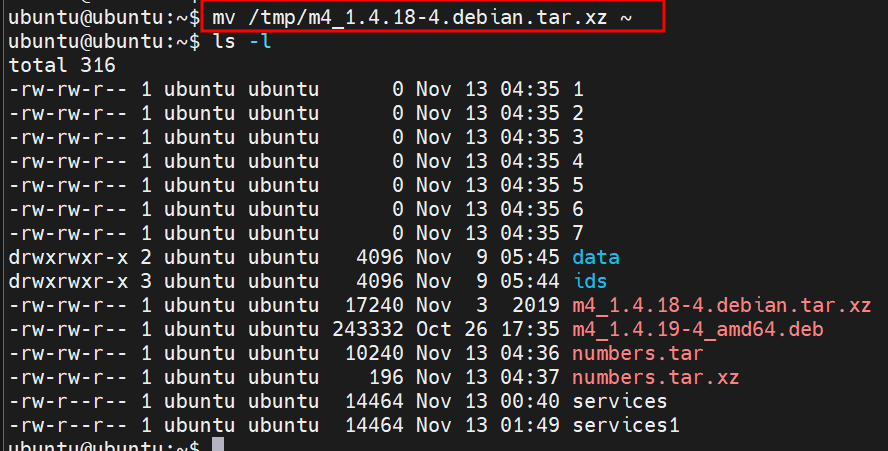This screenshot has height=451, width=888.
Task: Click the 'services' filename
Action: tap(619, 401)
